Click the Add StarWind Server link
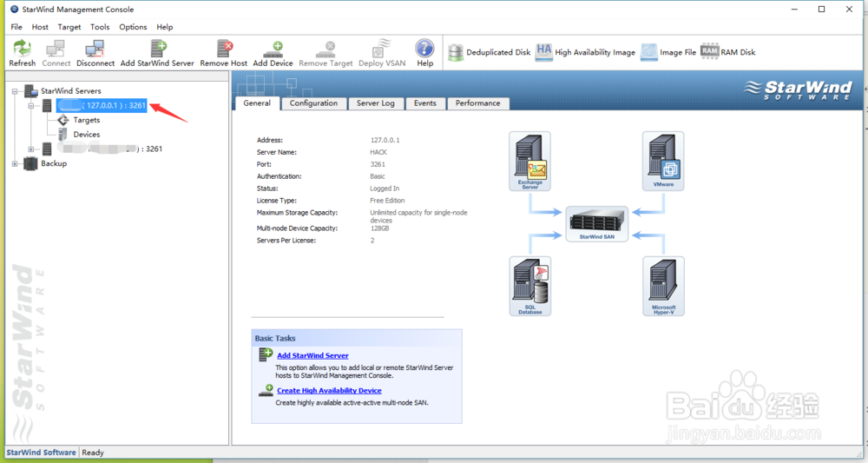 click(312, 355)
